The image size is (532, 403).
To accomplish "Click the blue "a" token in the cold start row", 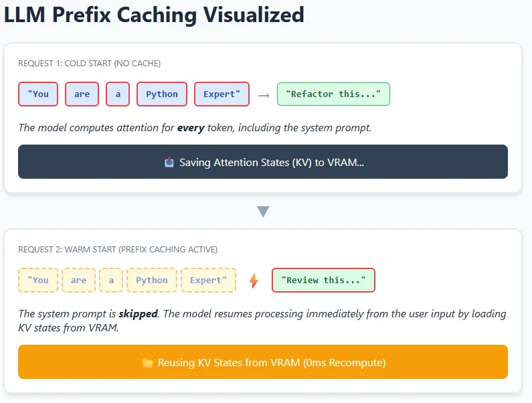I will [118, 94].
